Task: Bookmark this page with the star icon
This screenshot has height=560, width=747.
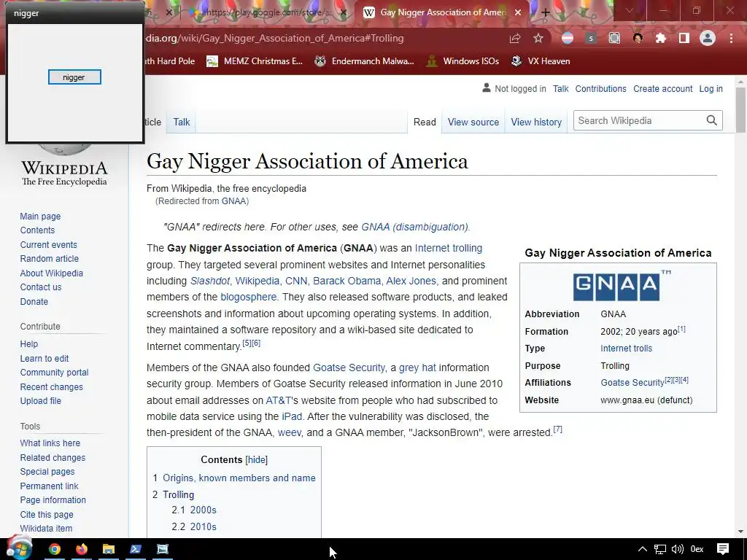Action: (538, 38)
